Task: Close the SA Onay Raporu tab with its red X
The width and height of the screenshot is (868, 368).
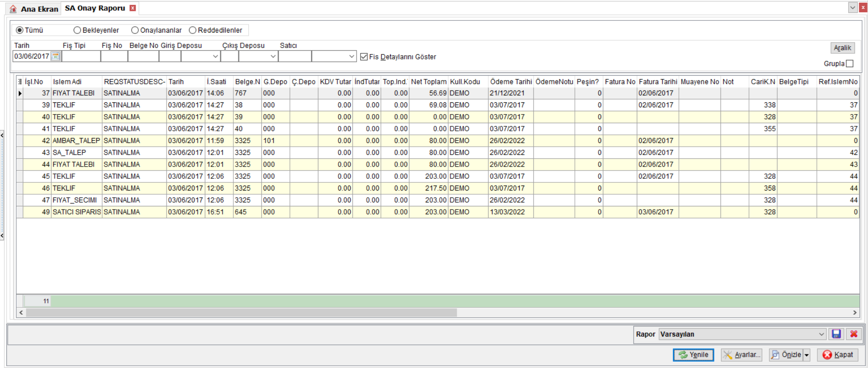Action: pyautogui.click(x=133, y=8)
